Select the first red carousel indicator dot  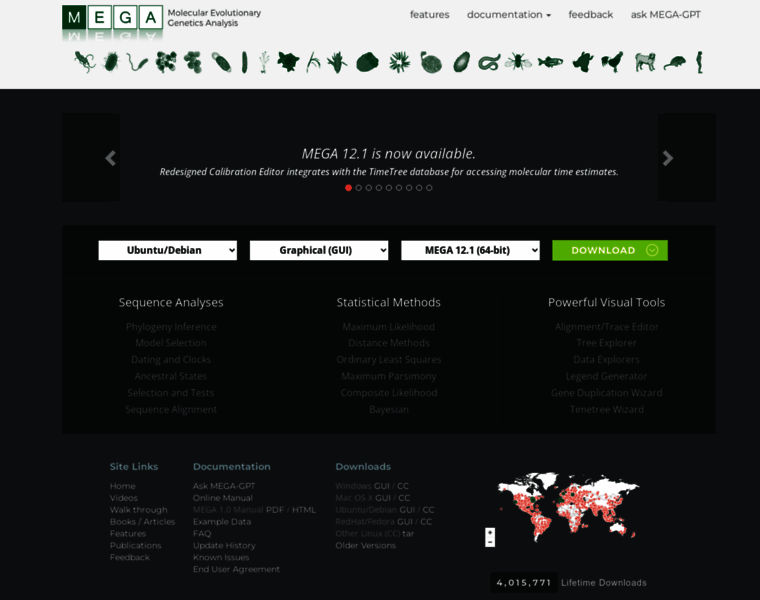[348, 188]
